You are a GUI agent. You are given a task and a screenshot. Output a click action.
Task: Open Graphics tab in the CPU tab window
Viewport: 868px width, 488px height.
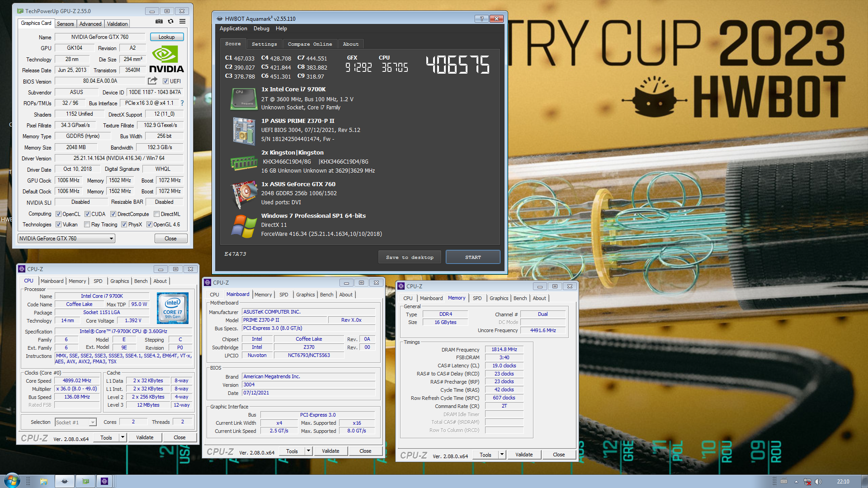120,281
